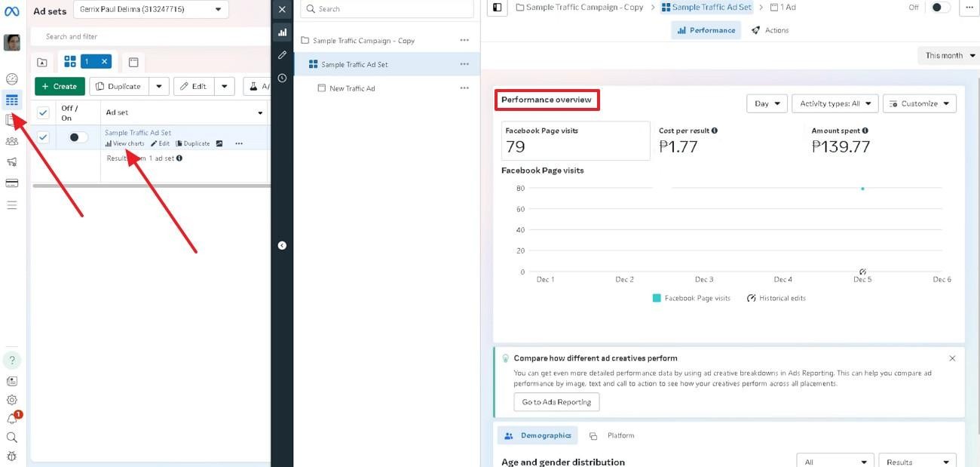The width and height of the screenshot is (980, 467).
Task: Toggle the select-all header checkbox
Action: 43,112
